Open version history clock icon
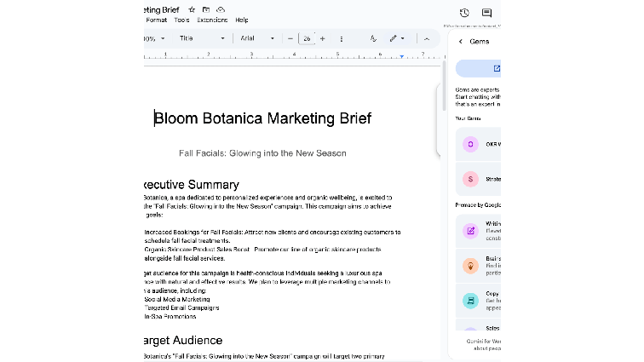644x362 pixels. pyautogui.click(x=464, y=13)
